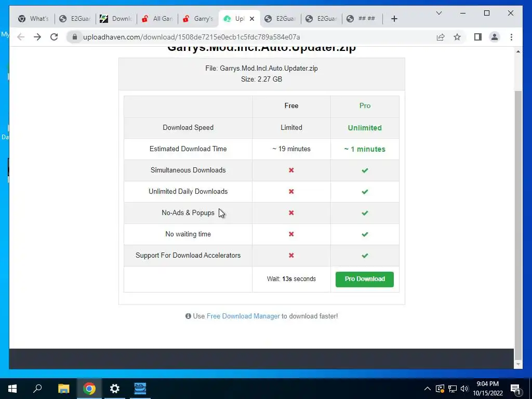This screenshot has width=532, height=399.
Task: Click the scrollbar up arrow
Action: (x=518, y=51)
